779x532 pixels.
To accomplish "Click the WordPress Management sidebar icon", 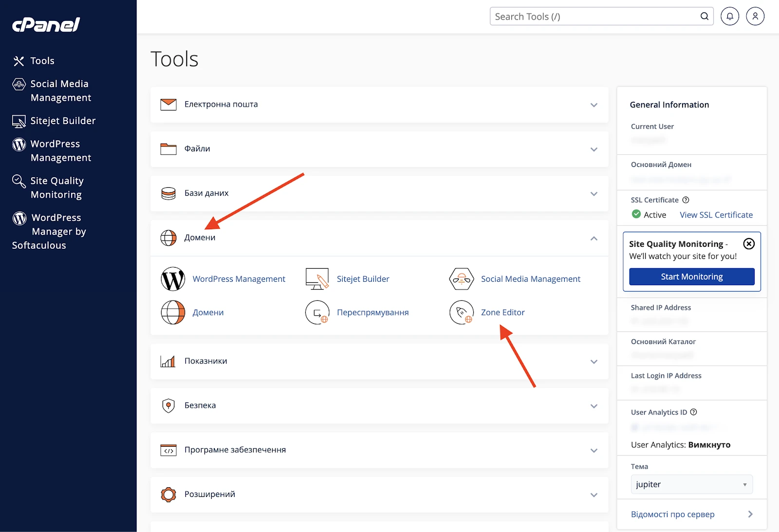I will pos(19,144).
